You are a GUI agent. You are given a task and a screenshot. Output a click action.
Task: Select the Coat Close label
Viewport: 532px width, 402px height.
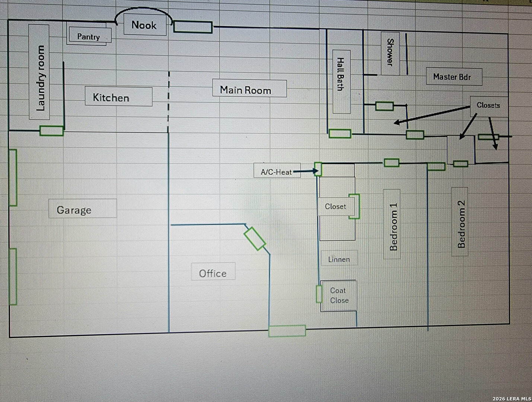pos(338,295)
